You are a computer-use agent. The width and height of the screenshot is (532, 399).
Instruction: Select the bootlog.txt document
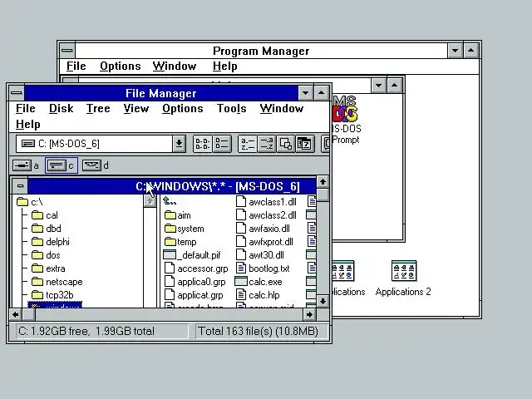(x=263, y=268)
